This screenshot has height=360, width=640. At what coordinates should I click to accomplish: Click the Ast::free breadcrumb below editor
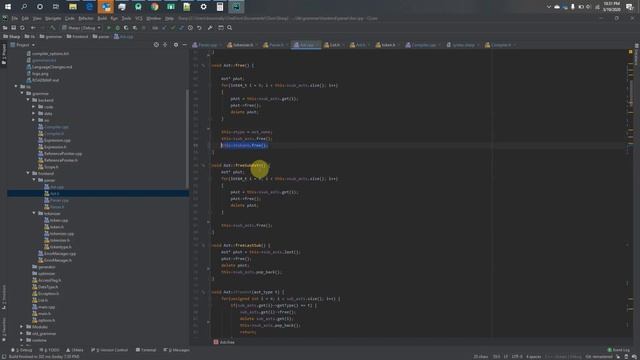(x=224, y=342)
